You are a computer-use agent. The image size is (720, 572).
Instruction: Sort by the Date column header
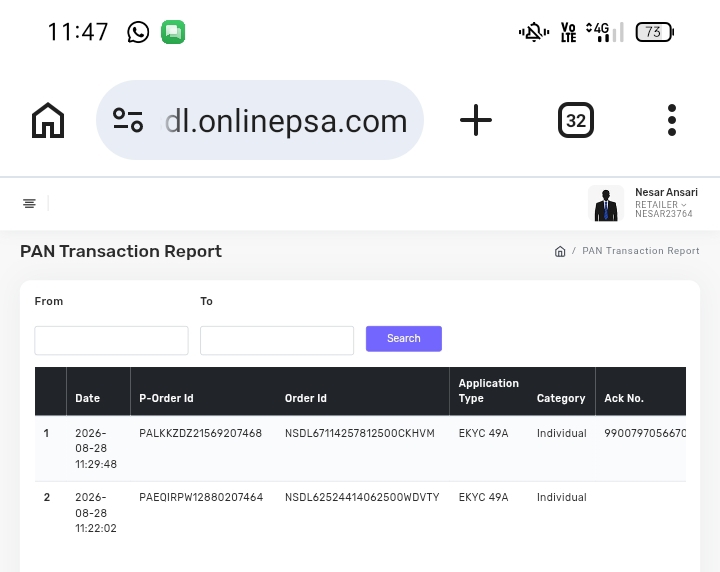[88, 398]
